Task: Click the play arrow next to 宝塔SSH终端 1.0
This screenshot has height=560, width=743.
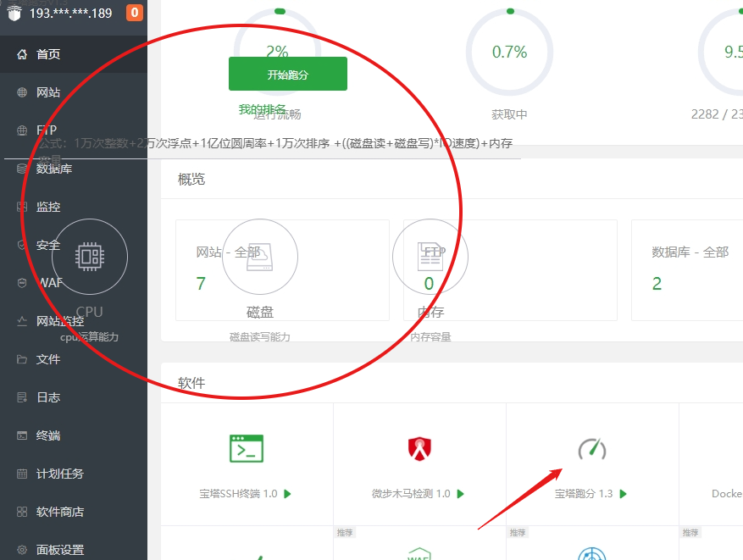Action: (287, 494)
